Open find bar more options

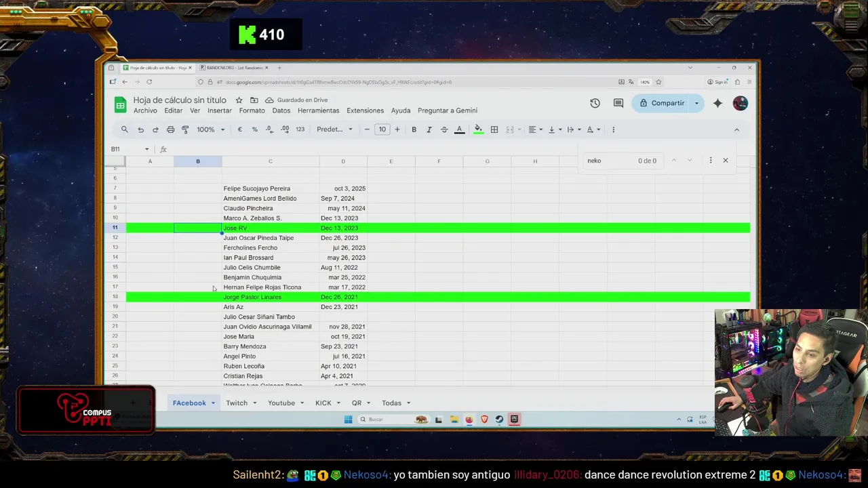710,161
